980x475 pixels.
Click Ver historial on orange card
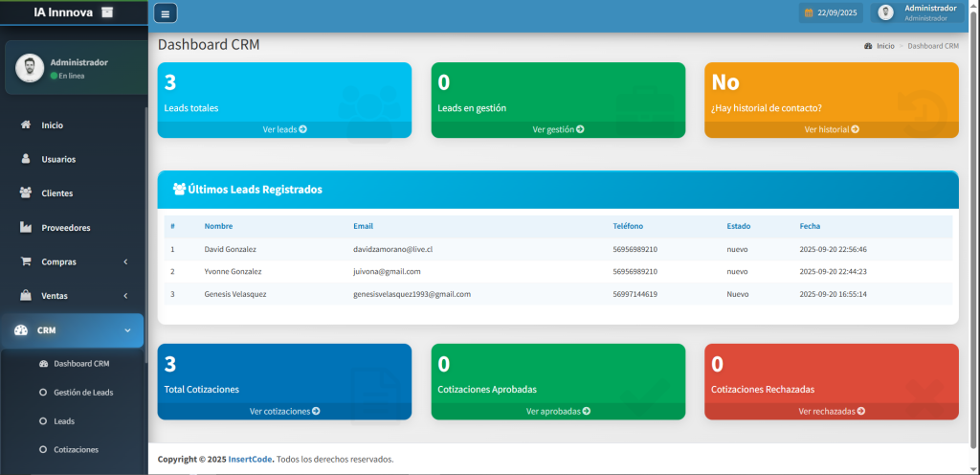pos(832,129)
